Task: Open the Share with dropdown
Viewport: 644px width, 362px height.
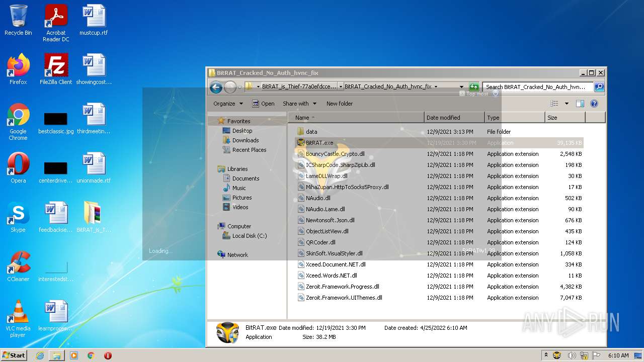Action: click(300, 104)
